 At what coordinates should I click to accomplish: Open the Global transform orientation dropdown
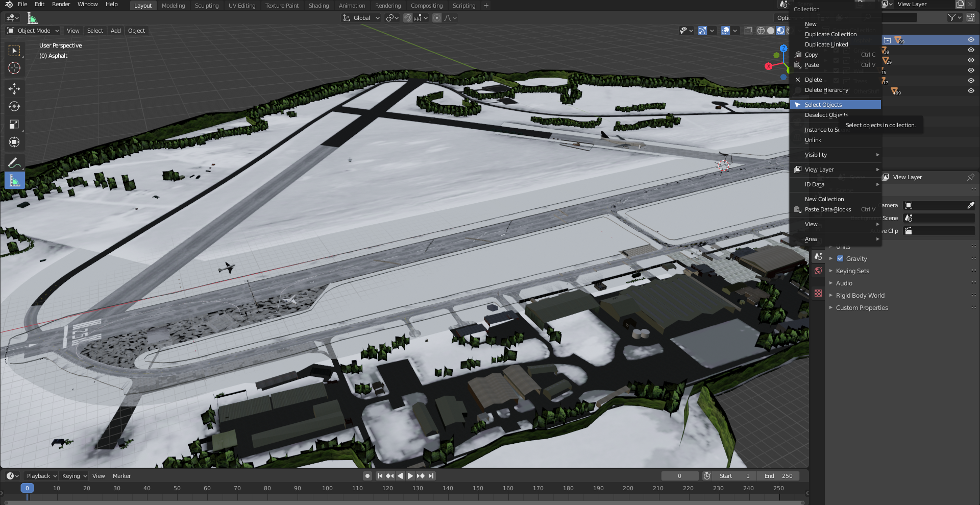click(x=361, y=18)
